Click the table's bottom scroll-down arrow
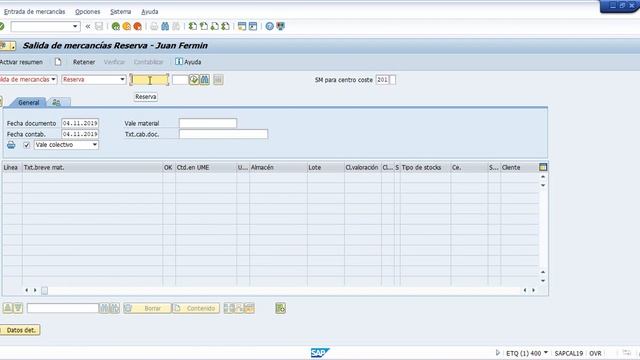The height and width of the screenshot is (360, 640). pos(543,281)
